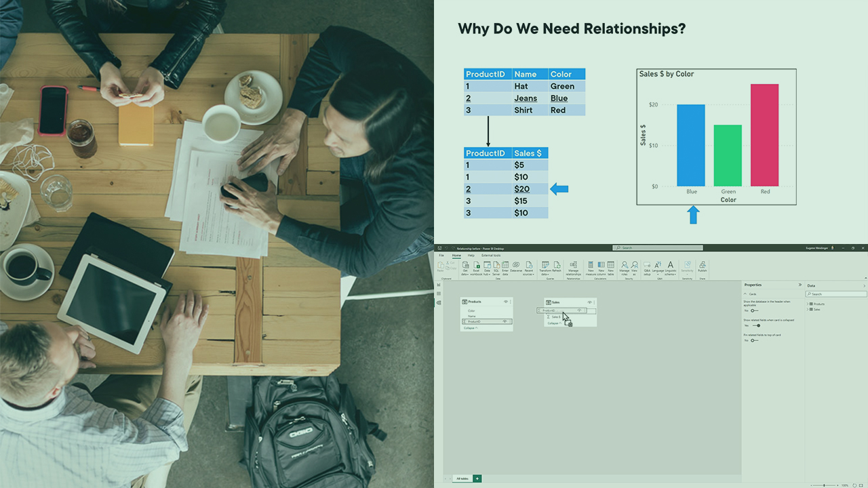Toggle 'Show the database in the header' switch
The image size is (868, 488).
click(x=753, y=310)
